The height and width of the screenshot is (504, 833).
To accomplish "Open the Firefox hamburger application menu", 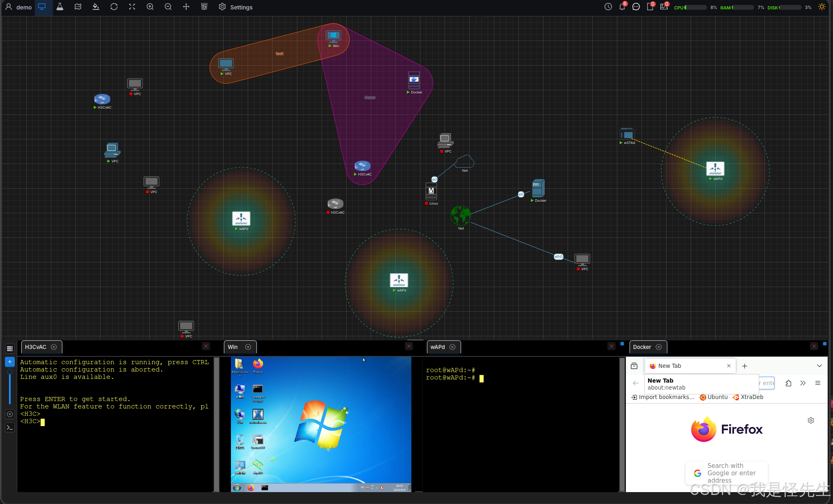I will tap(818, 383).
